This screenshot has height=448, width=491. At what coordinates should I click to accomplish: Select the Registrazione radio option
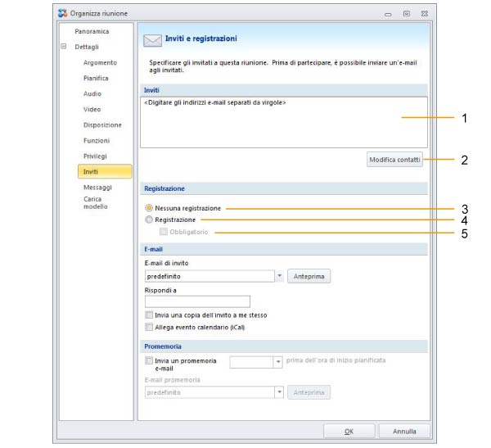pyautogui.click(x=149, y=219)
